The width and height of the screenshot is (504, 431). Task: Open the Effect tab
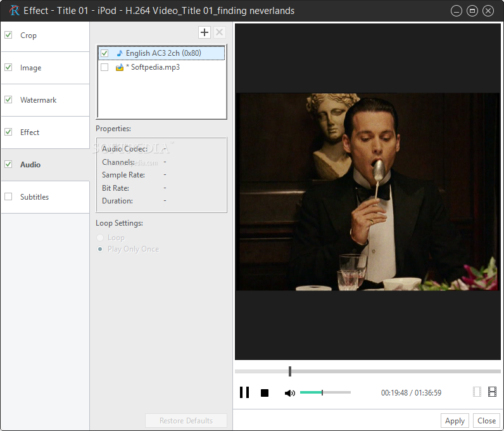(45, 132)
